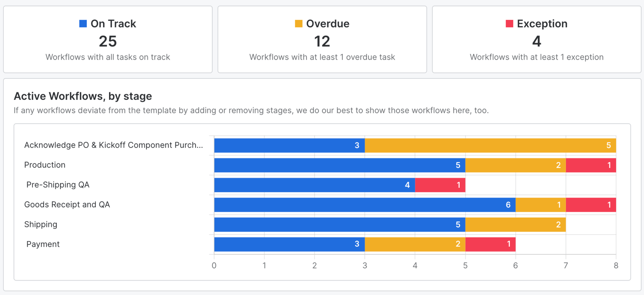Open the Exception workflows summary card
Image resolution: width=644 pixels, height=295 pixels.
[536, 40]
